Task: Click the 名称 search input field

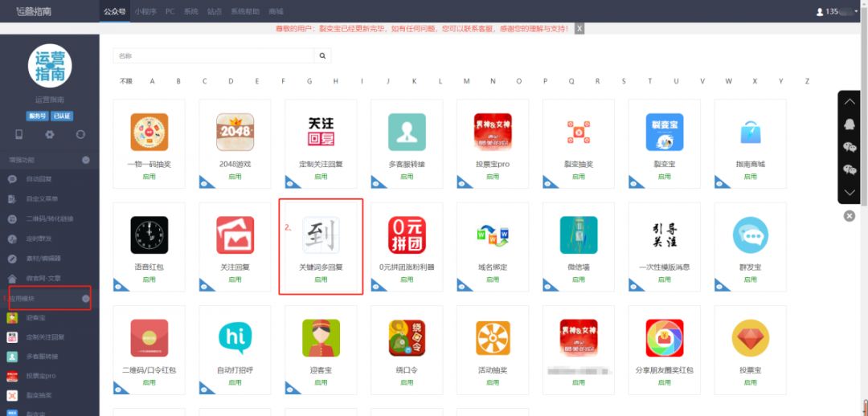Action: pyautogui.click(x=214, y=56)
